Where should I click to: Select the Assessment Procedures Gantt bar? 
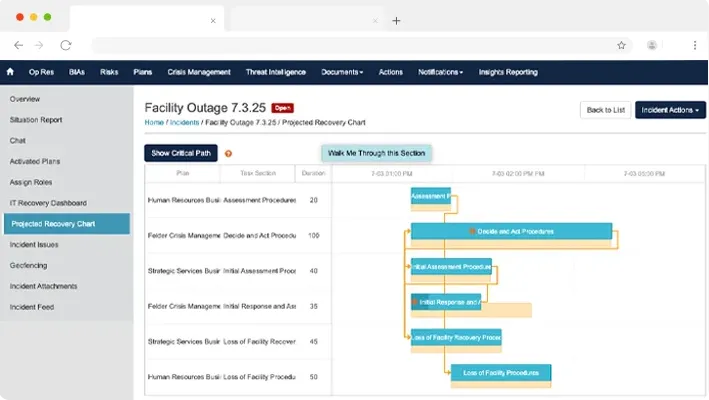[x=431, y=196]
